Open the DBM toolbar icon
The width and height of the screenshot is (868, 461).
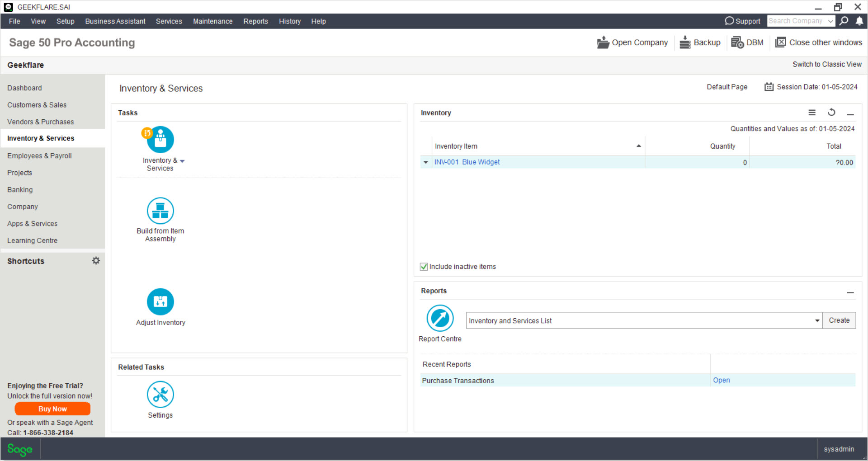(x=738, y=42)
